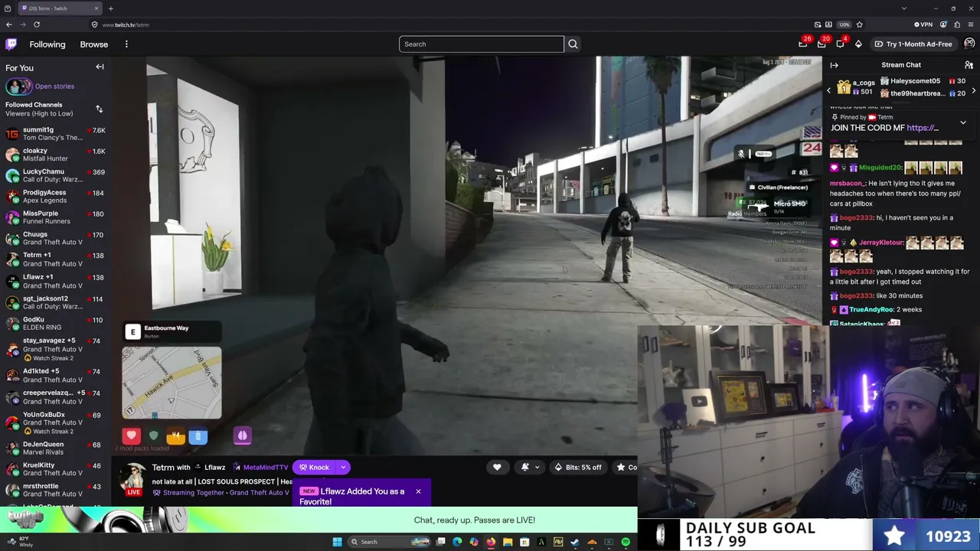This screenshot has width=980, height=551.
Task: Collapse the For You sidebar
Action: pos(100,67)
